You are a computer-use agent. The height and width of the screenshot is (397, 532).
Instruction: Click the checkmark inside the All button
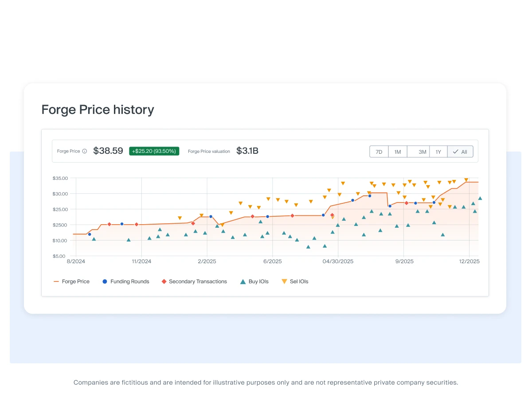click(455, 152)
